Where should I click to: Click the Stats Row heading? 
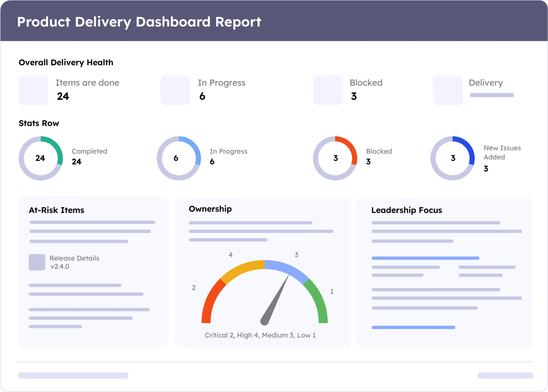point(39,123)
